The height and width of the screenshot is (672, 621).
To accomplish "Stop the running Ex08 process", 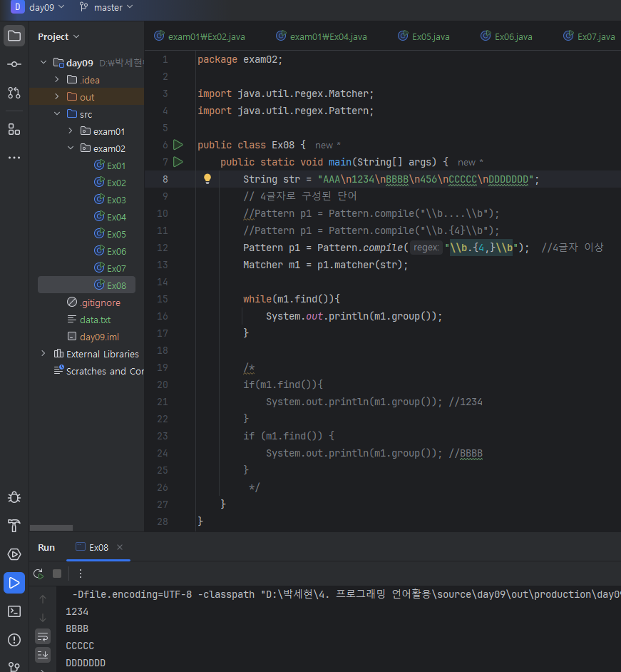I will (57, 574).
